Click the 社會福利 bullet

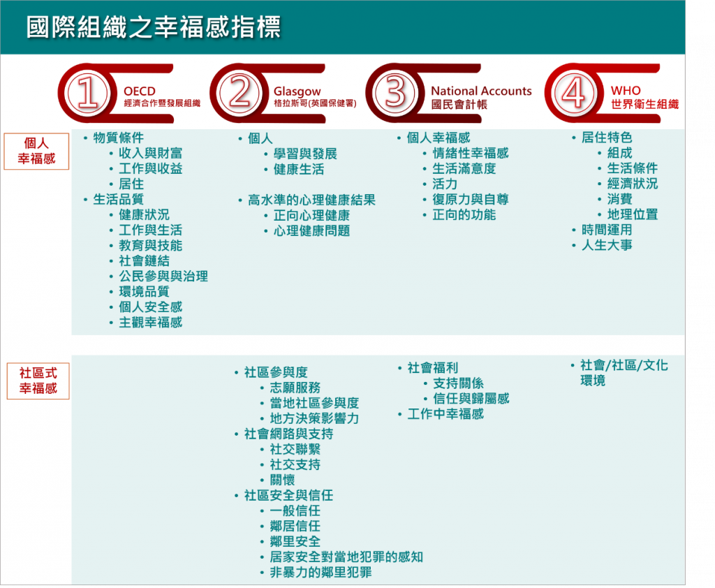(433, 367)
